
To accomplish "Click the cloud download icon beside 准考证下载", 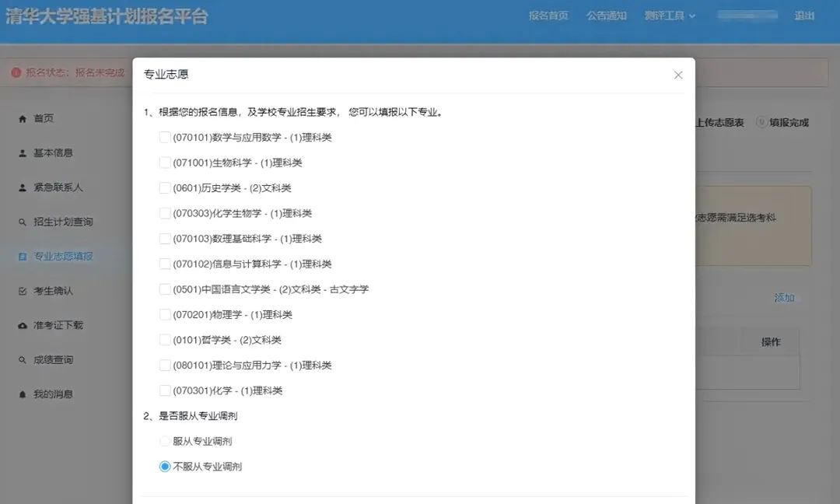I will (x=23, y=326).
